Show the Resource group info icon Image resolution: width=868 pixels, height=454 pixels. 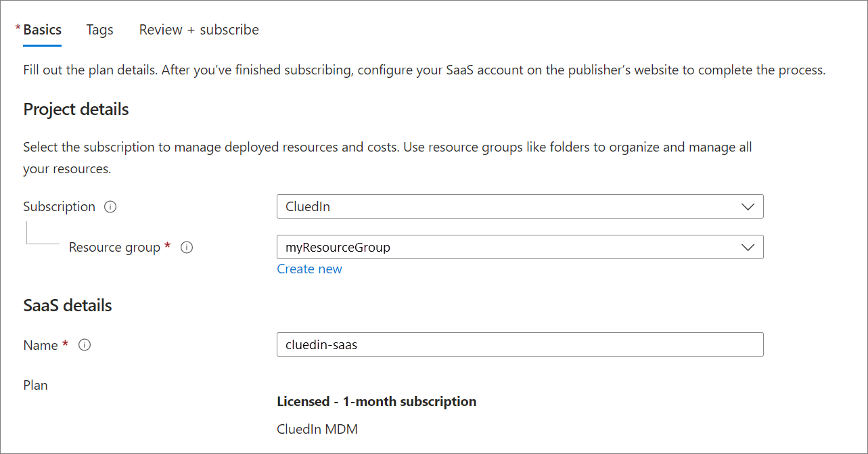[187, 248]
